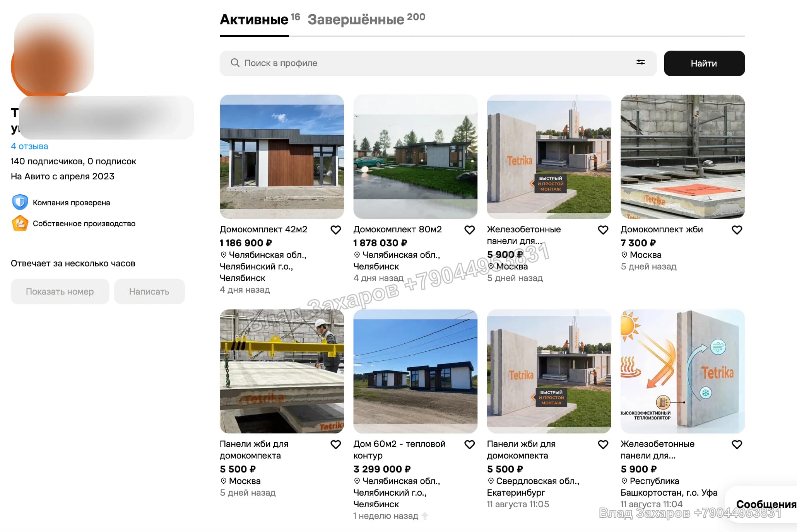
Task: Click the promotion arrow icon near 1 неделю назад
Action: click(425, 516)
